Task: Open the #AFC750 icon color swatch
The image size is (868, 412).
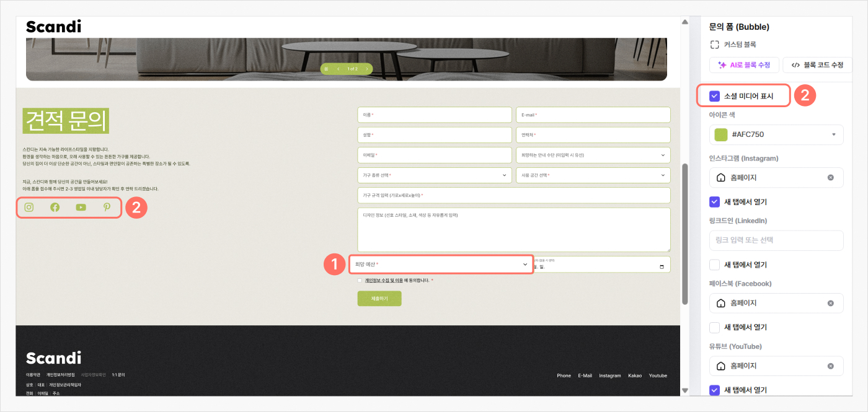Action: pos(720,134)
